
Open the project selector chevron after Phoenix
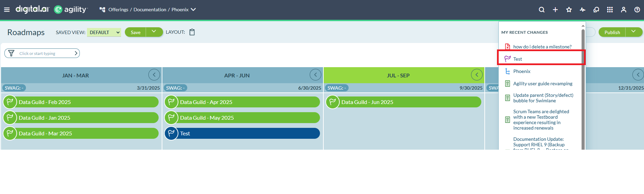pos(193,10)
